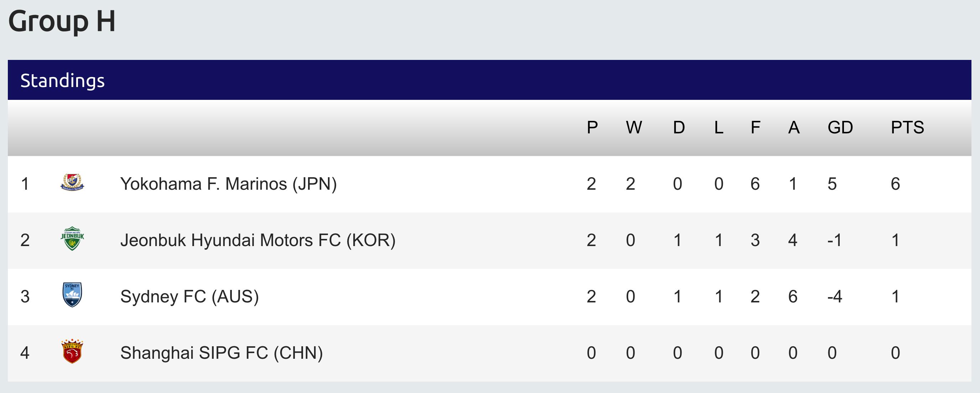Click the Sydney FC club crest
Screen dimensions: 980x393
pos(72,295)
